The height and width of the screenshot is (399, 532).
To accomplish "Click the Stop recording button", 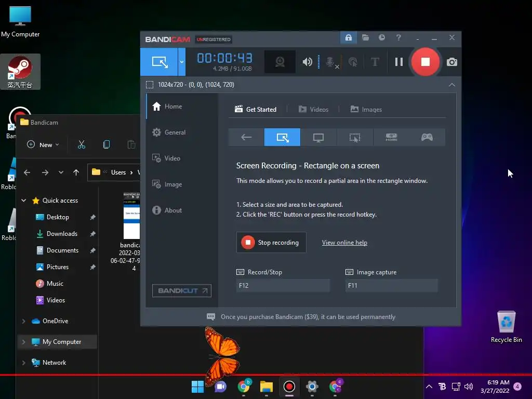I will pos(271,243).
